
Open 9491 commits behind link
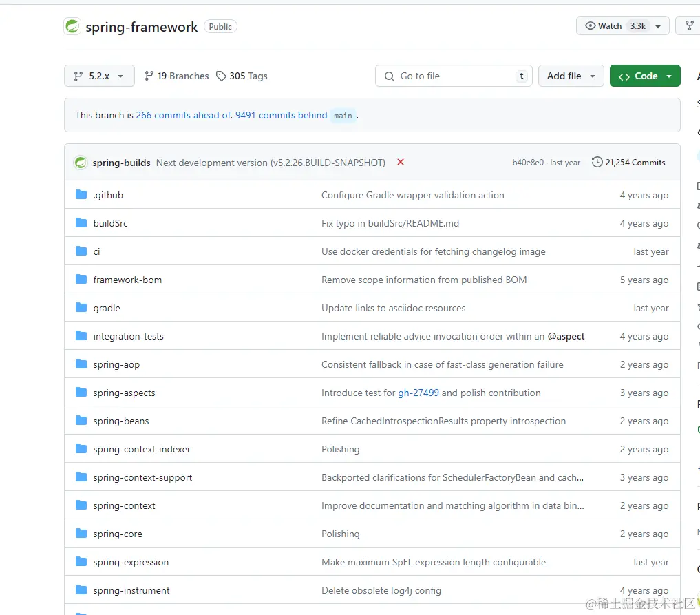click(x=282, y=115)
